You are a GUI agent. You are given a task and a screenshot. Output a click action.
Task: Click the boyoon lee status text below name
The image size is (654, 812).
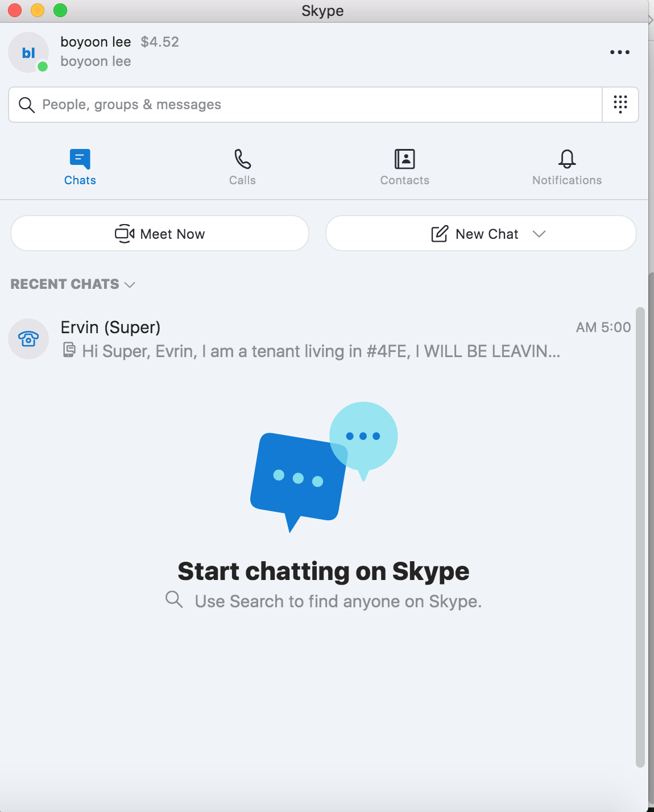pyautogui.click(x=96, y=61)
